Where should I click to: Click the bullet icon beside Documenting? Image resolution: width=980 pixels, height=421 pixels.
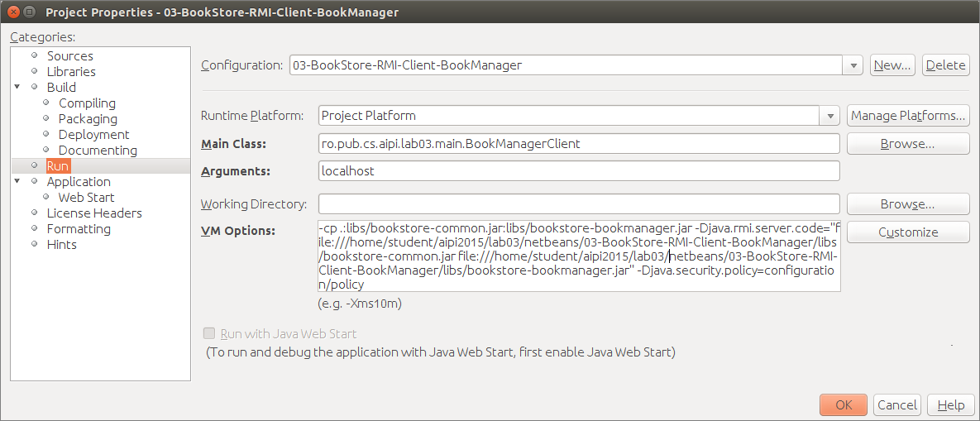point(46,150)
